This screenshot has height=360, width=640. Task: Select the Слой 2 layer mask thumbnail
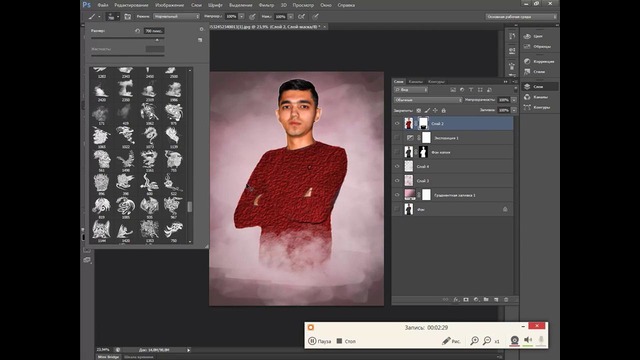[423, 124]
